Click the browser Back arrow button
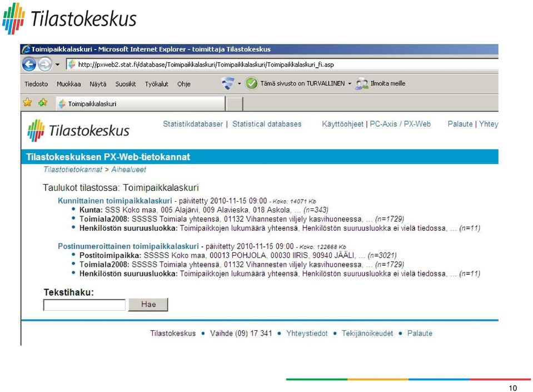The image size is (533, 392). [x=29, y=64]
